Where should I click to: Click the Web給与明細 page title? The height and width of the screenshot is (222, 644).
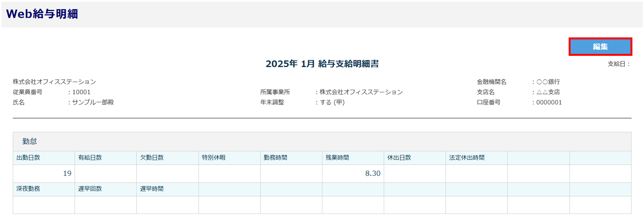[x=42, y=14]
